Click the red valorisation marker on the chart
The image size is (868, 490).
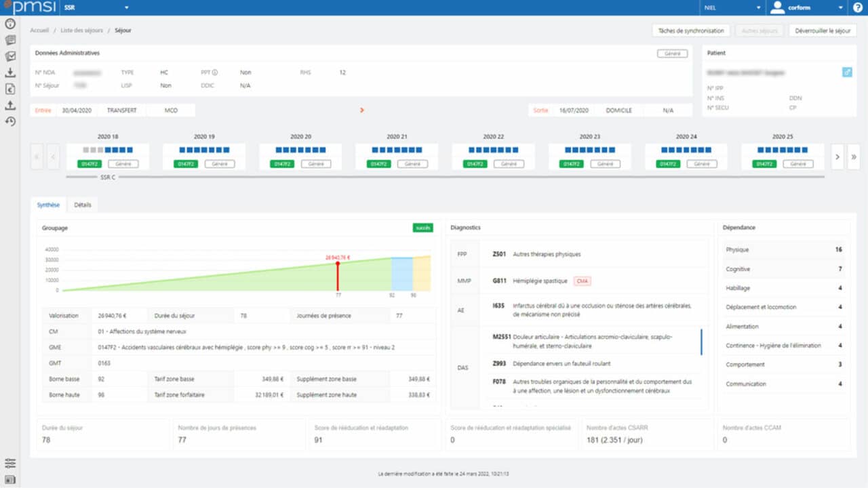coord(338,262)
